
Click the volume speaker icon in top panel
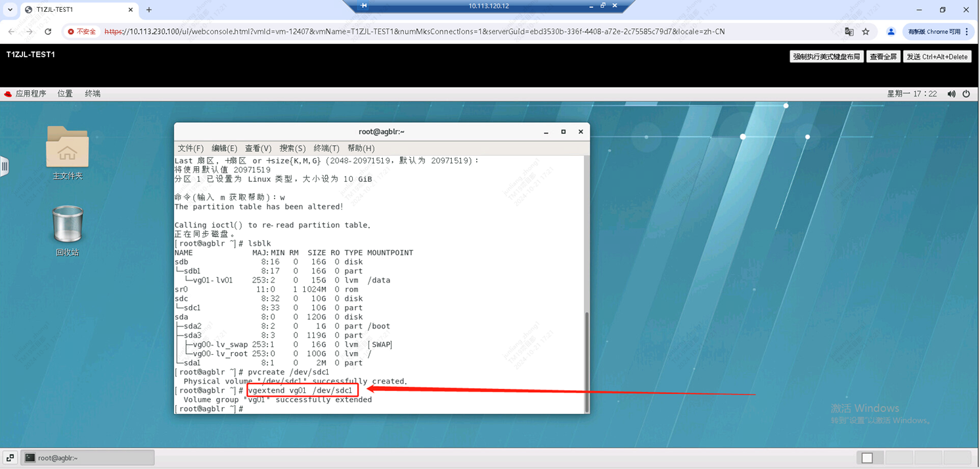point(951,94)
